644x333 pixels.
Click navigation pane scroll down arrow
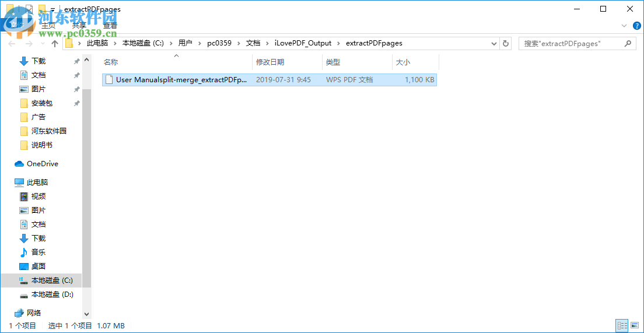[x=86, y=314]
